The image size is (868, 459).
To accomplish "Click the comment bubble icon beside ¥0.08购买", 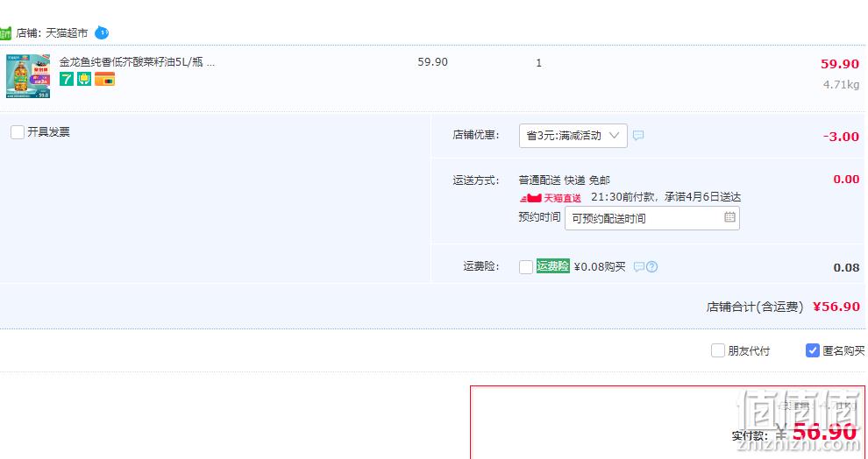I will 639,267.
